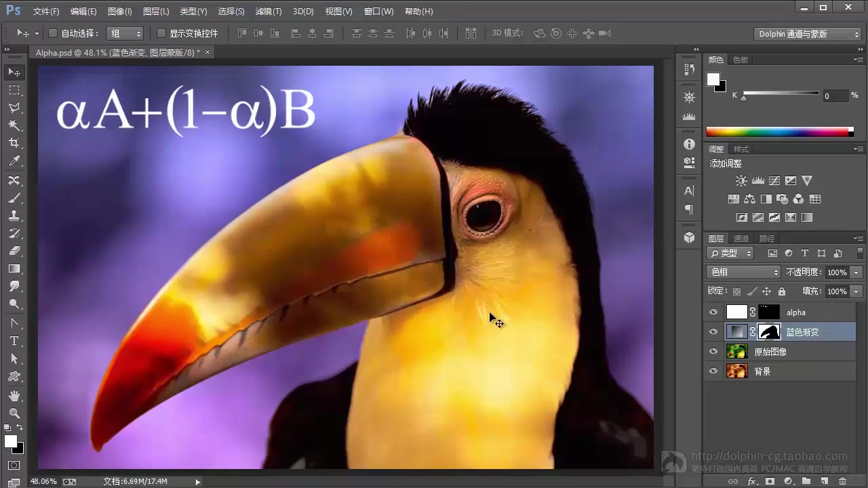The height and width of the screenshot is (488, 868).
Task: Select the Move tool
Action: click(x=14, y=72)
